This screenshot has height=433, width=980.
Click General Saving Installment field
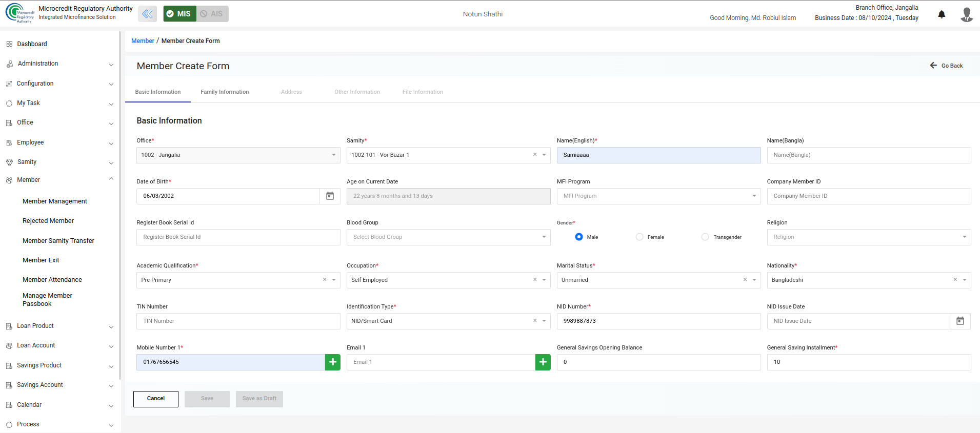[869, 362]
